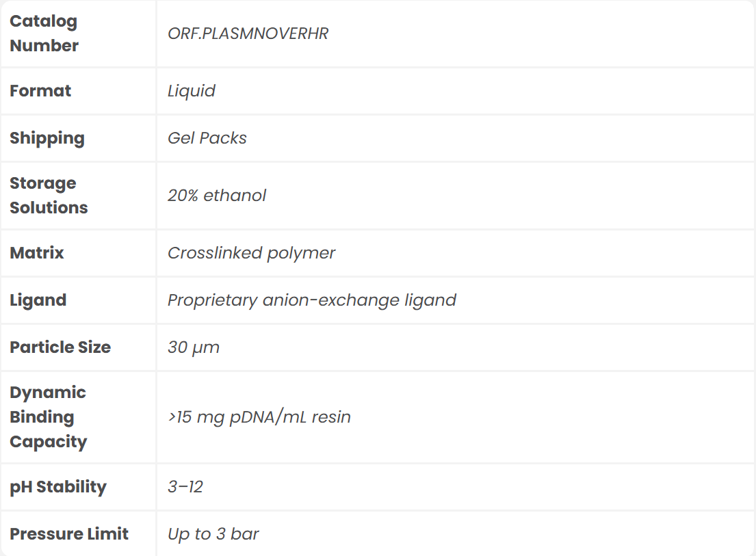Select the Proprietary anion-exchange ligand text
Viewport: 756px width, 556px height.
point(311,300)
